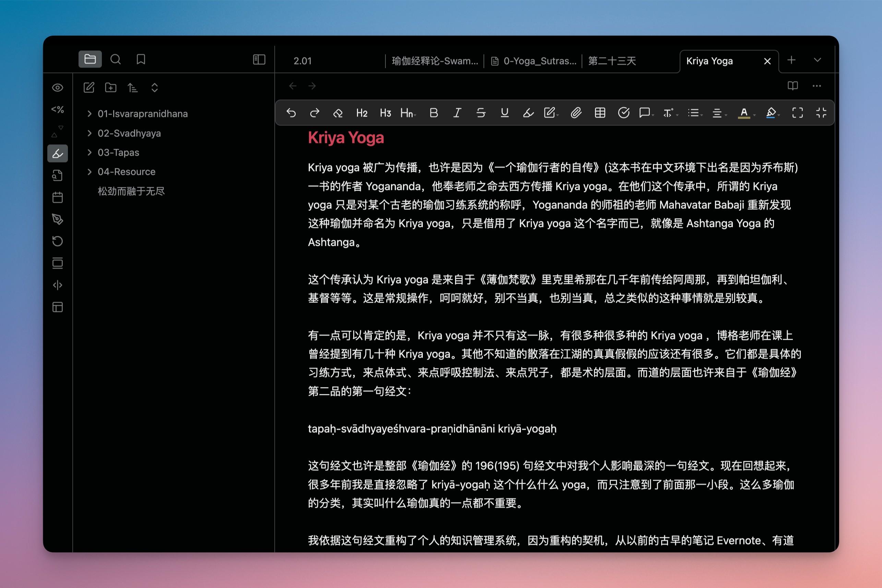Open the file explorer tab icon
The width and height of the screenshot is (882, 588).
point(90,59)
